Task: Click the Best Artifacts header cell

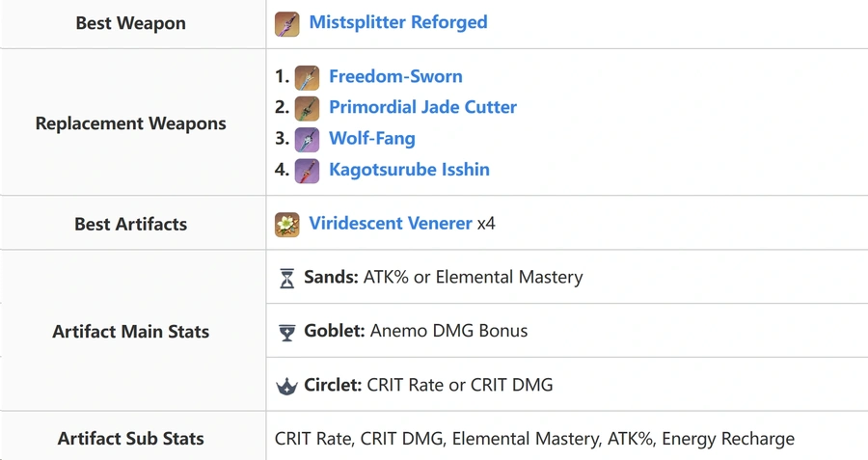Action: coord(133,223)
